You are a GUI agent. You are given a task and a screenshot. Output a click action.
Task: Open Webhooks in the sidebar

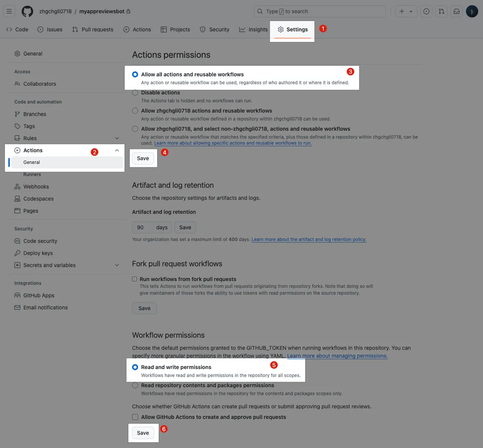point(36,187)
